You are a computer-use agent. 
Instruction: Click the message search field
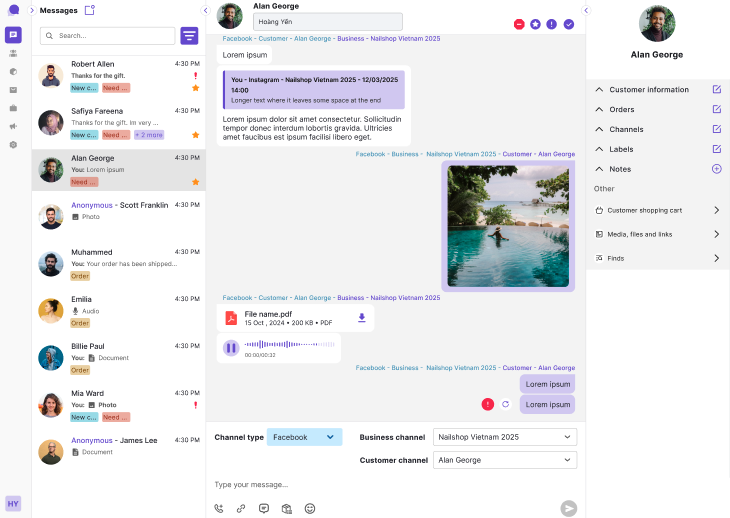pos(110,36)
